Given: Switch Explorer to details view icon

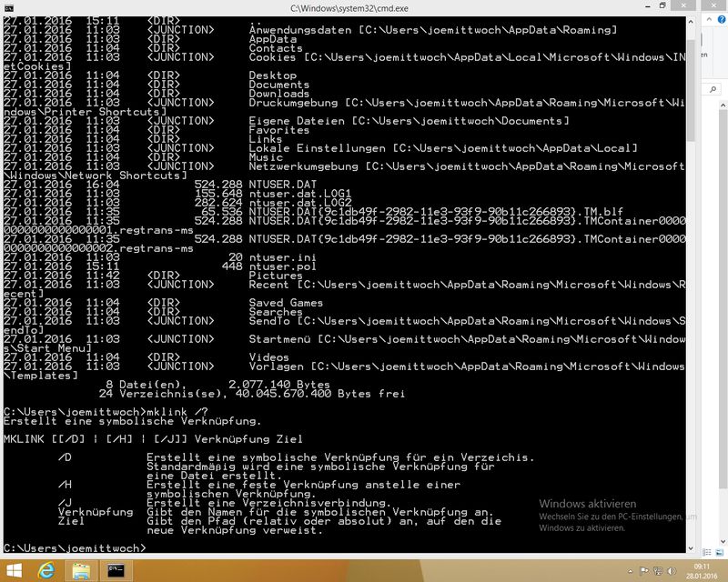Looking at the screenshot, I should point(707,552).
